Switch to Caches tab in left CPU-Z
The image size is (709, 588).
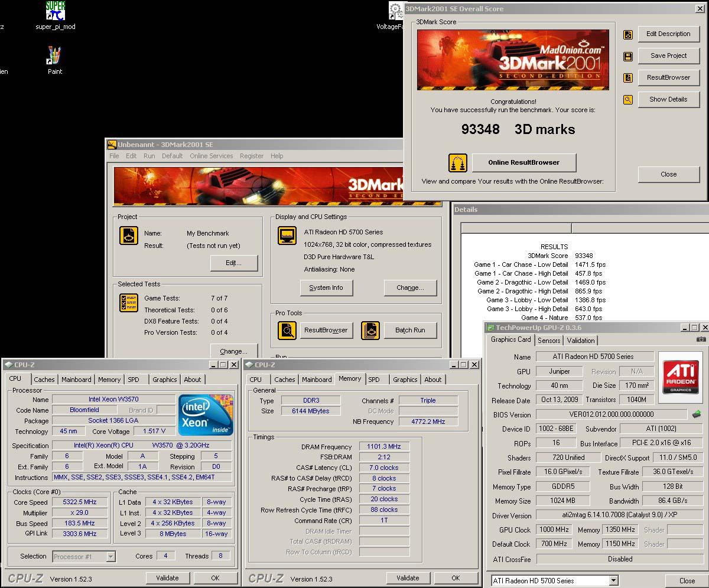(44, 380)
